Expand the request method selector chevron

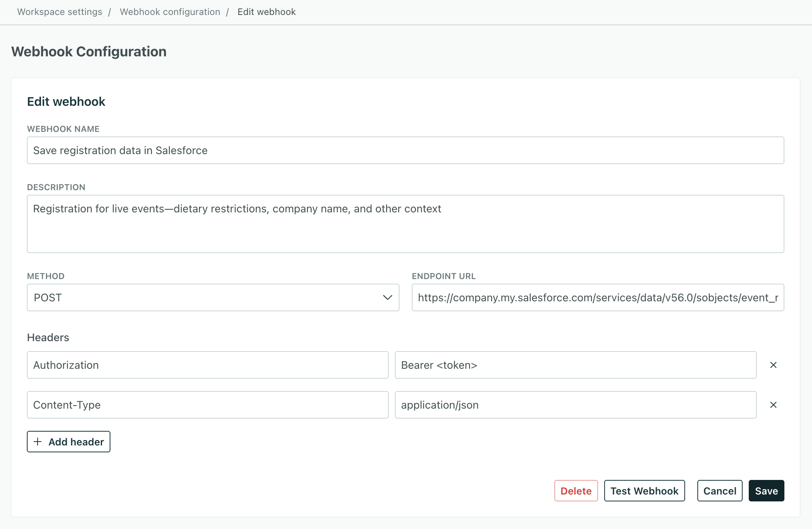(387, 297)
